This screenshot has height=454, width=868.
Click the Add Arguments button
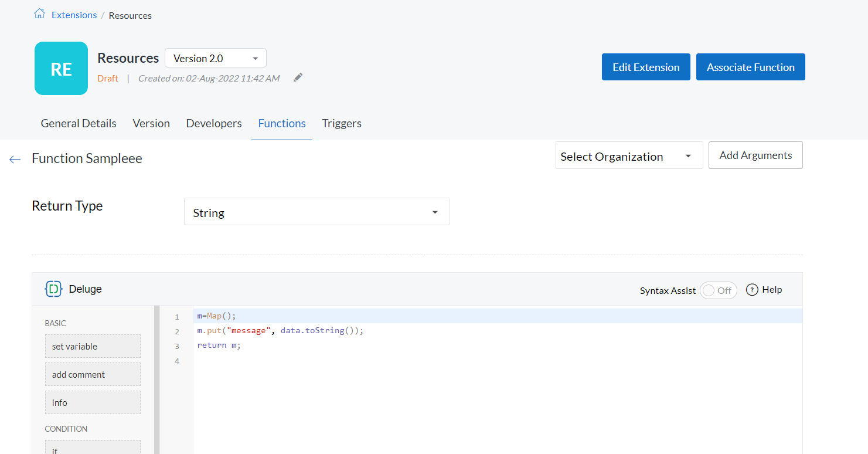click(755, 155)
